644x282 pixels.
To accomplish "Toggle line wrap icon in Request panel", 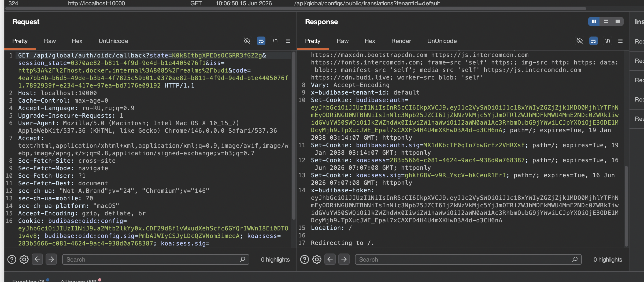I will pyautogui.click(x=261, y=41).
